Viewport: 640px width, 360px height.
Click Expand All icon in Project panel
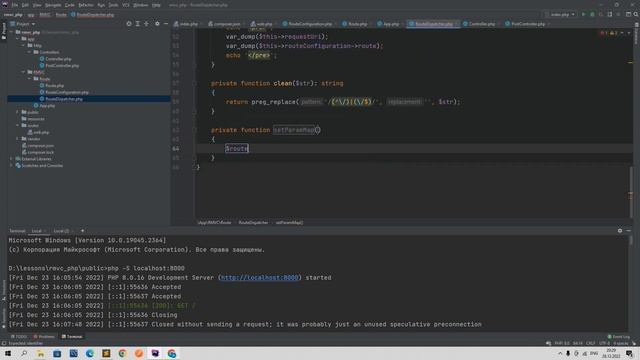tap(138, 24)
